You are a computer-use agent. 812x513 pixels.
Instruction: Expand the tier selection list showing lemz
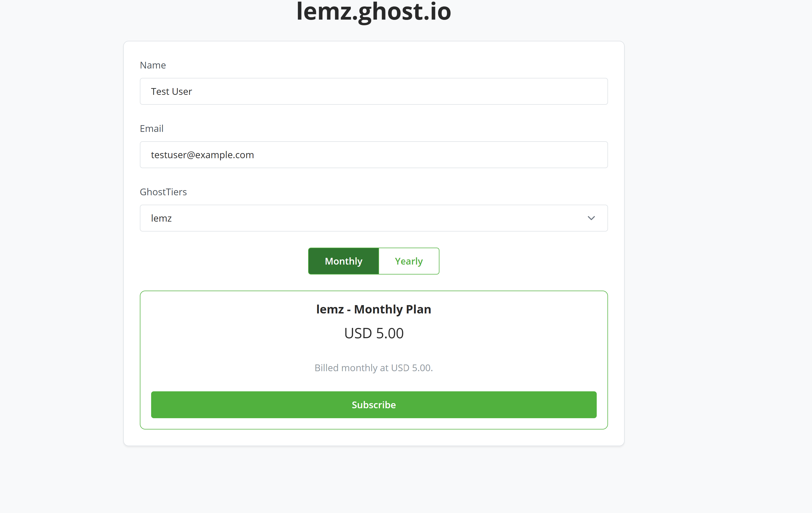(373, 218)
